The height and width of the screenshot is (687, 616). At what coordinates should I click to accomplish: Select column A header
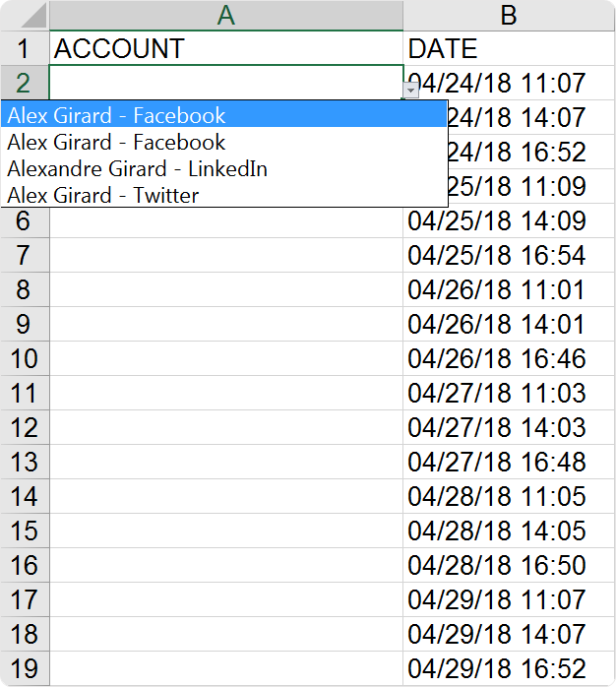click(226, 16)
